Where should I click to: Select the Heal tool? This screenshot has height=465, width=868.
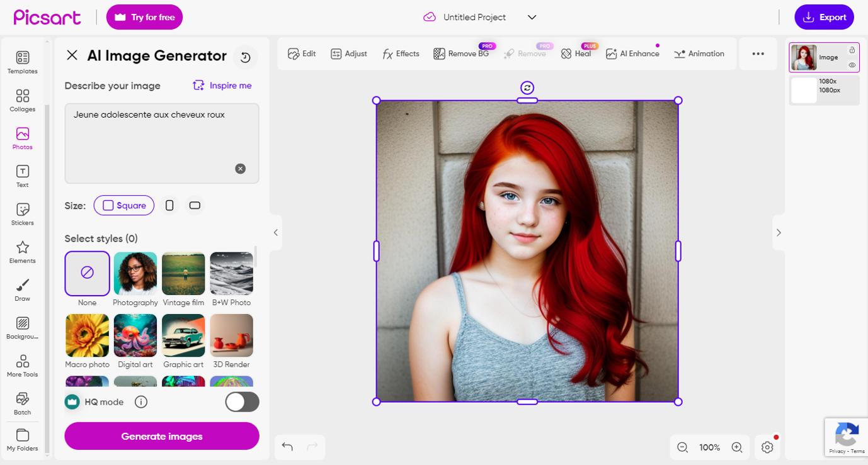point(577,53)
